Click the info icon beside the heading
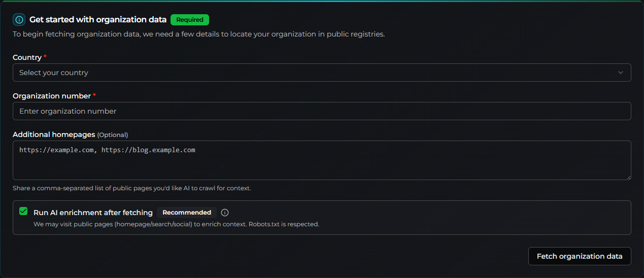 point(19,20)
